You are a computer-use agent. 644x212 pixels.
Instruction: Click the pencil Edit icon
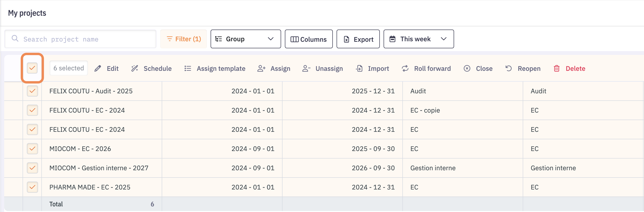tap(98, 68)
